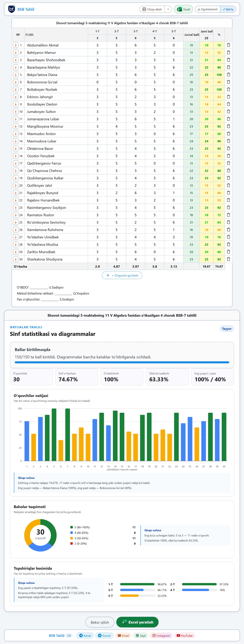Viewport: 244px width, 644px height.
Task: Open the Instagram link in the footer
Action: [161, 635]
